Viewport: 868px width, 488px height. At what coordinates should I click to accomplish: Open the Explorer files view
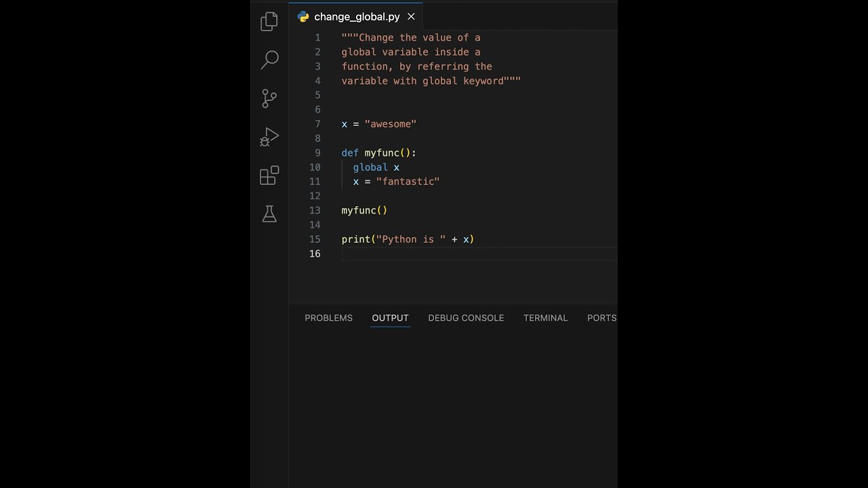click(x=269, y=21)
